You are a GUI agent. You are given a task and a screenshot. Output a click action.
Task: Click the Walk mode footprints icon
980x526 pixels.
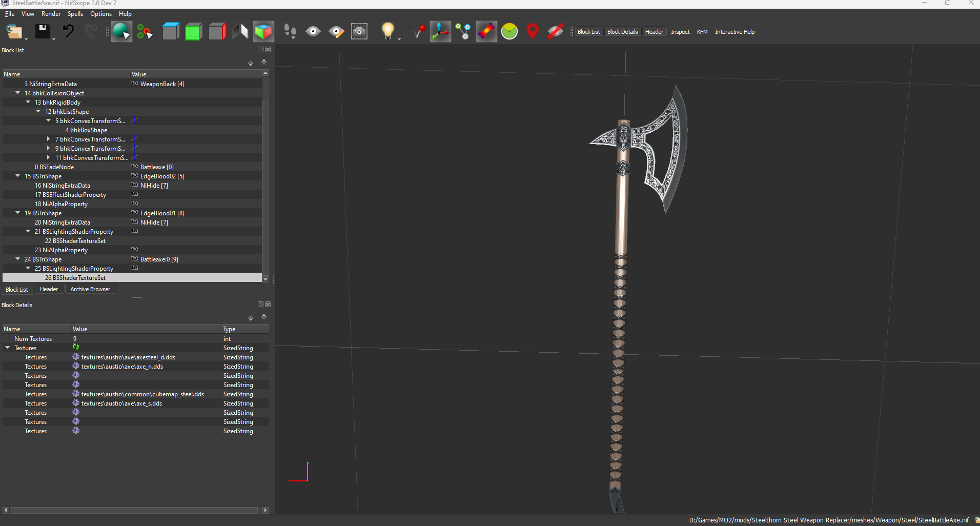290,32
